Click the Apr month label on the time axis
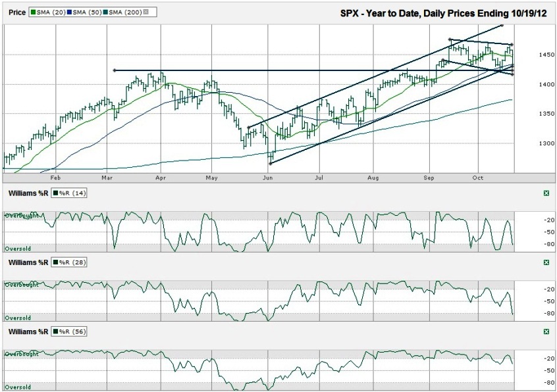Viewport: 557px width, 392px height. coord(161,178)
